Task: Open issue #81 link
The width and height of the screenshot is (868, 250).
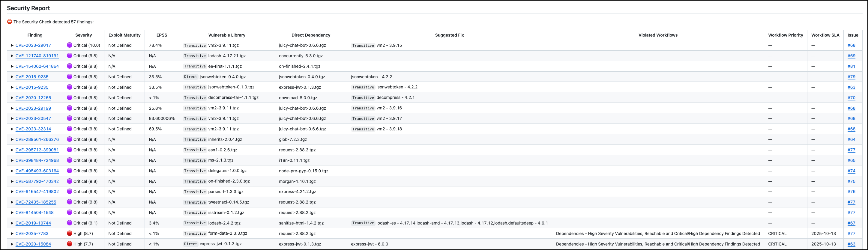Action: click(851, 66)
